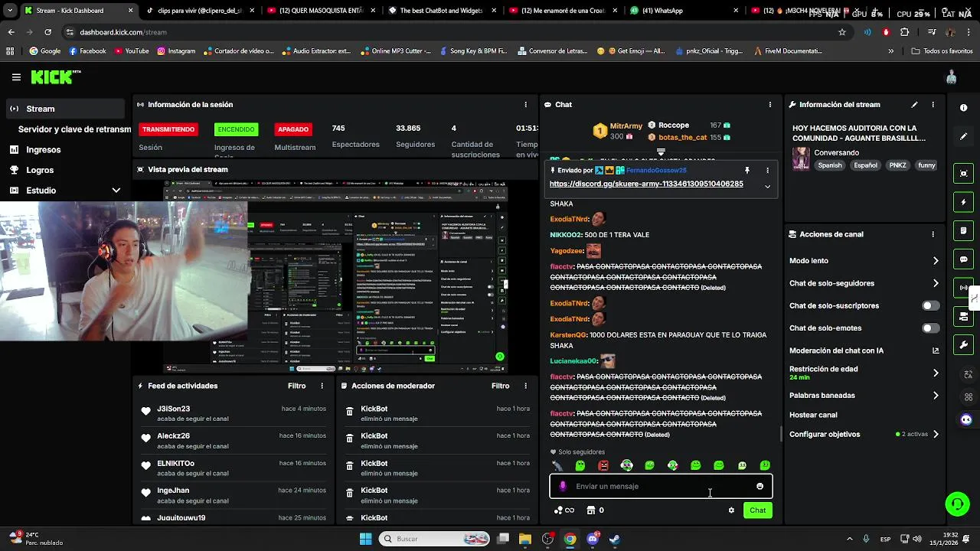Screen dimensions: 980x551
Task: Click the Enviar un mensaje input field
Action: (x=660, y=487)
